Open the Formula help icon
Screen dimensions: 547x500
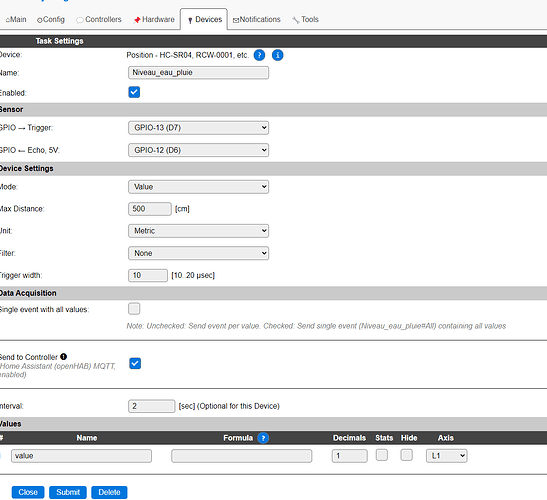point(263,438)
